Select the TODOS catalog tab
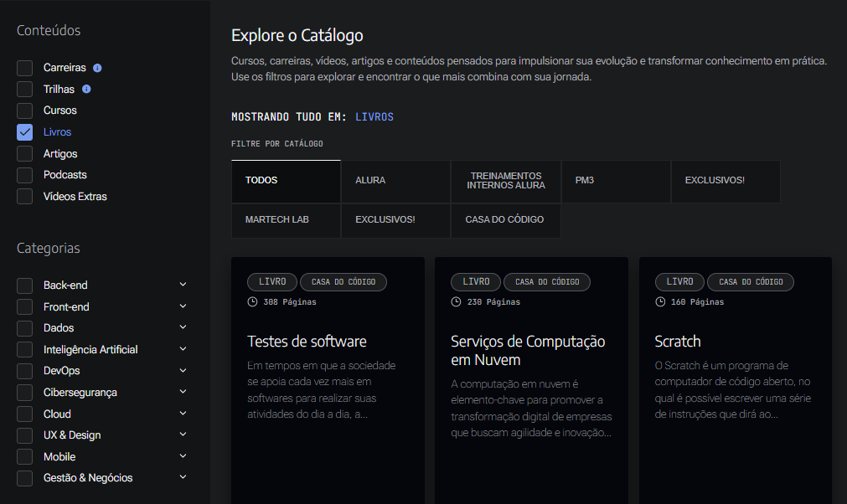The image size is (847, 504). 286,181
